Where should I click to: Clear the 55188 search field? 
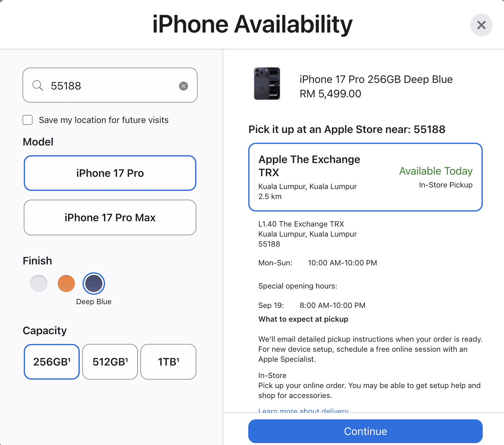click(184, 86)
